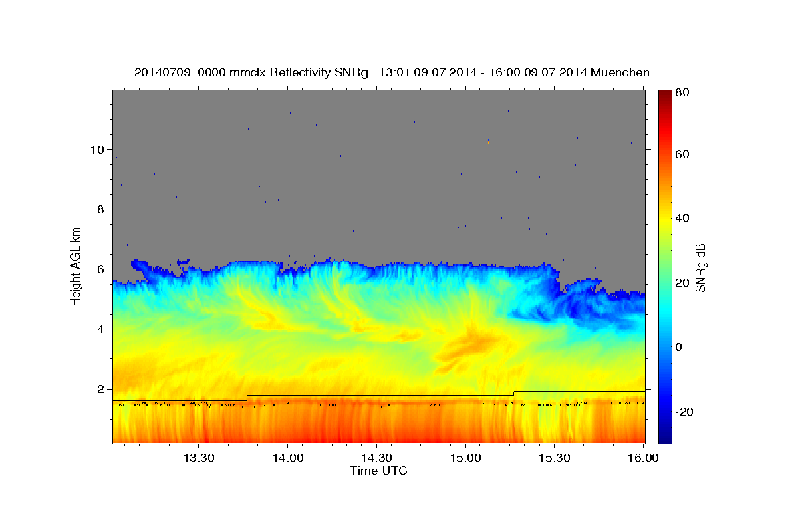Click the colorbar value -20

point(685,412)
